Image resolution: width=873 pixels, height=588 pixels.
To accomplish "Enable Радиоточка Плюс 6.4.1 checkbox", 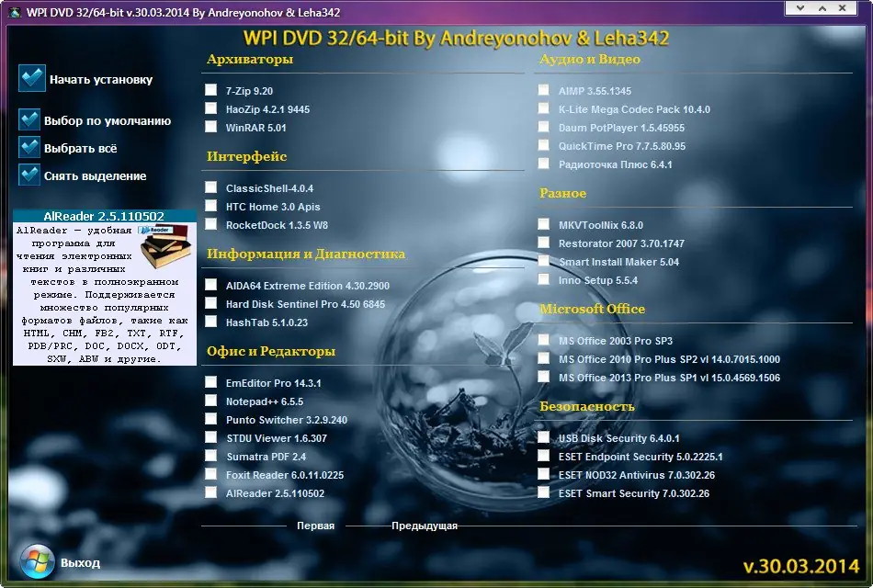I will tap(544, 164).
